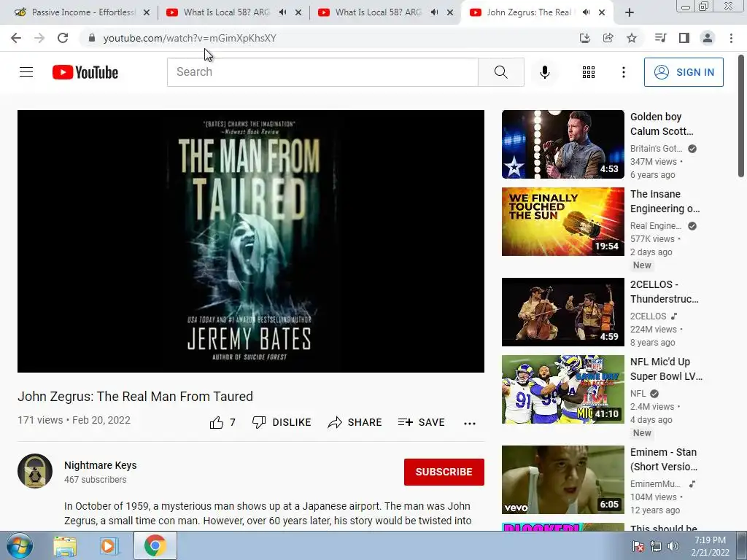Open Eminem Stan video thumbnail
This screenshot has width=747, height=560.
(x=562, y=480)
